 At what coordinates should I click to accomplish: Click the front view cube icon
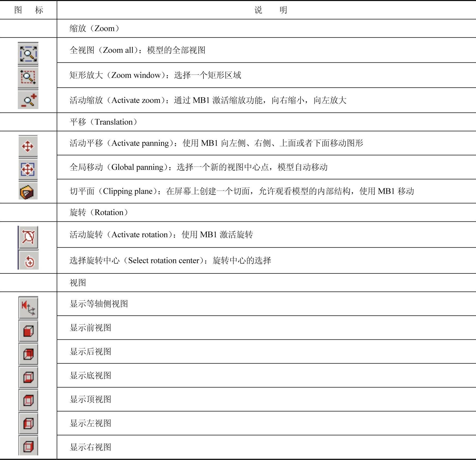click(x=28, y=331)
